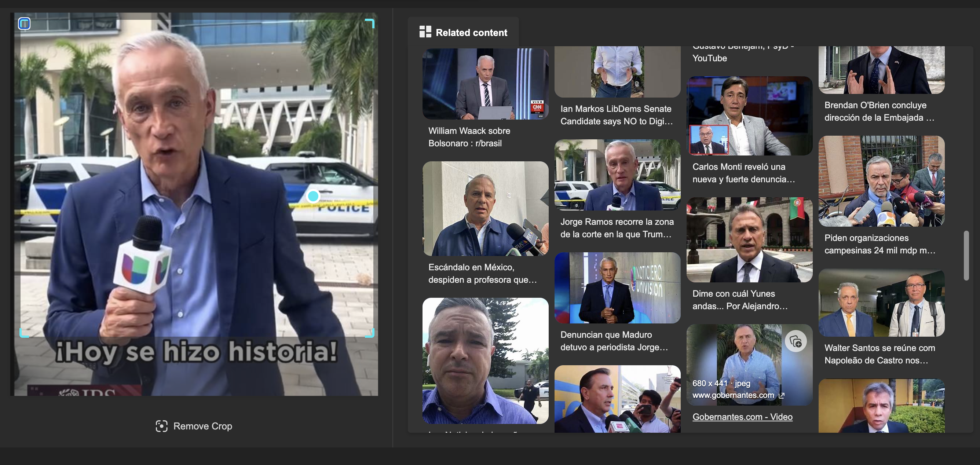Open the William Waack CNN thumbnail
Screen dimensions: 980x465
485,84
